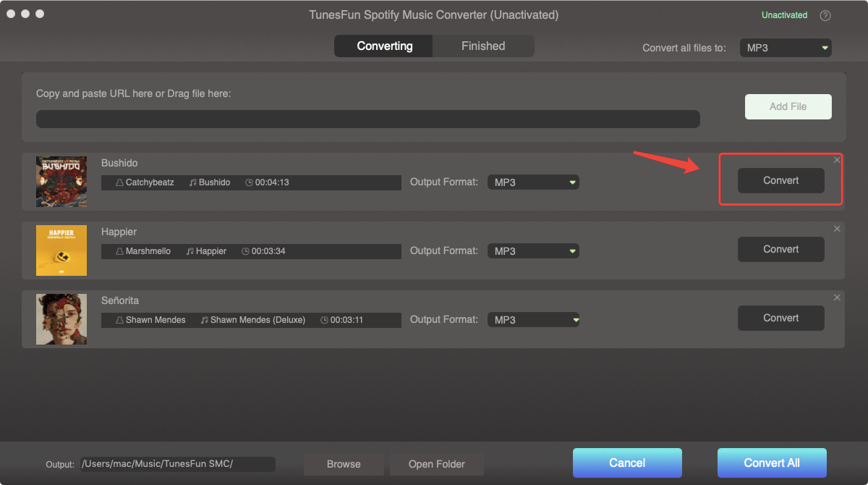Convert the Bushido track
868x485 pixels.
[780, 180]
